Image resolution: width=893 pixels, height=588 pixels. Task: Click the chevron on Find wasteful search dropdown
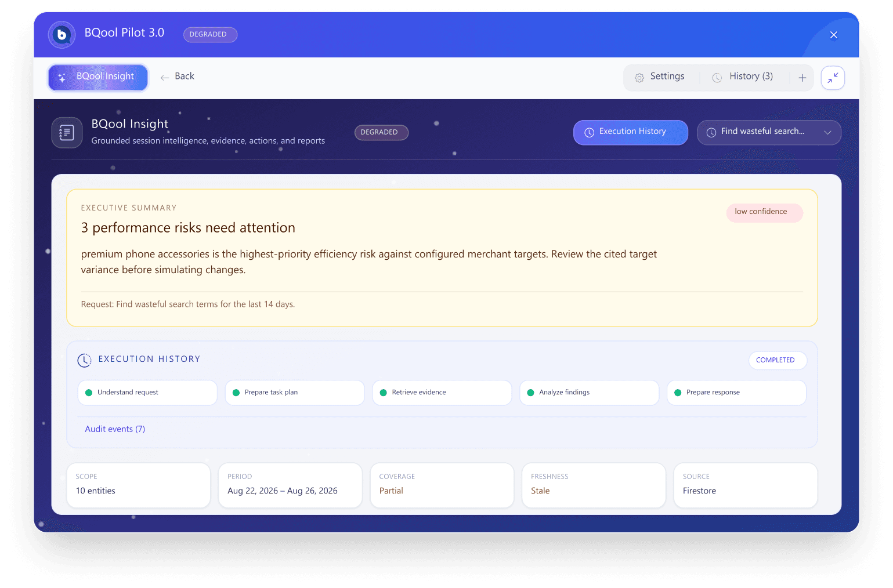(828, 133)
